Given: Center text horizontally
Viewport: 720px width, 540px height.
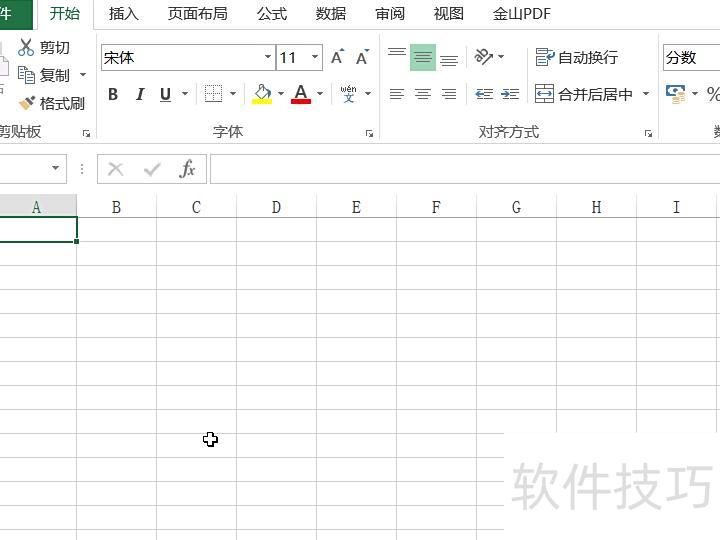Looking at the screenshot, I should 423,94.
